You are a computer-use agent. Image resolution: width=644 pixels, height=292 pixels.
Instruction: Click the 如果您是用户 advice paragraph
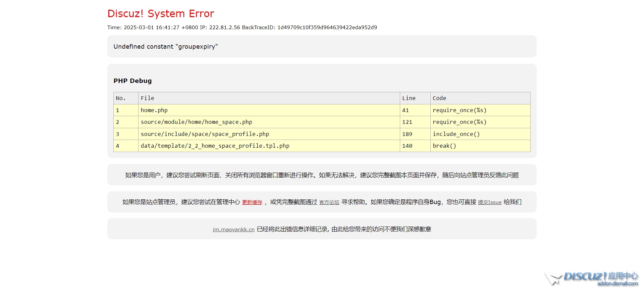click(x=322, y=175)
